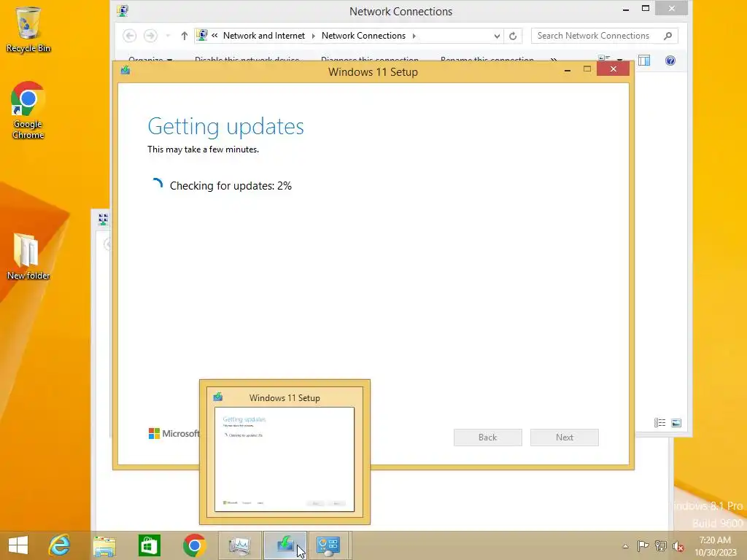Open File Explorer from the taskbar

(104, 545)
